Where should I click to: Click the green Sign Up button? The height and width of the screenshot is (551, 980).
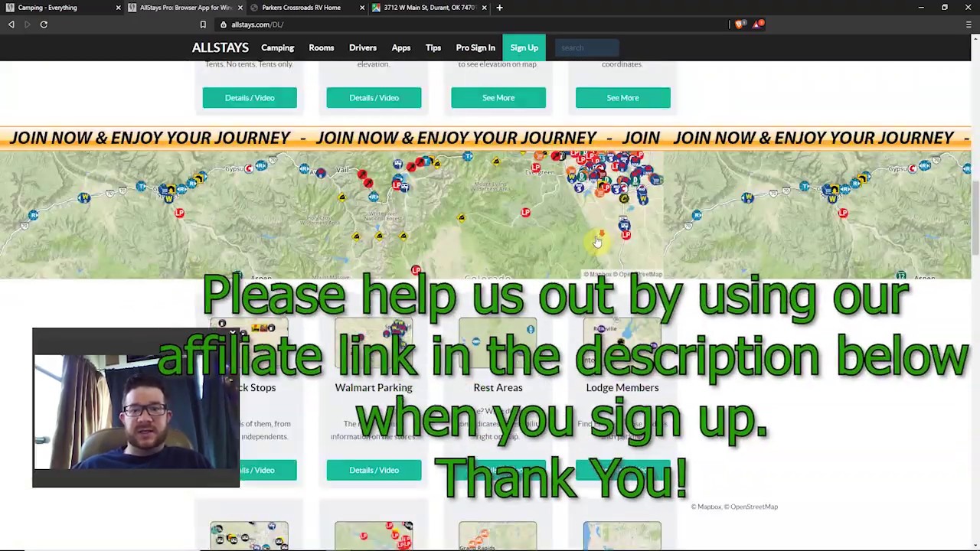click(x=524, y=47)
